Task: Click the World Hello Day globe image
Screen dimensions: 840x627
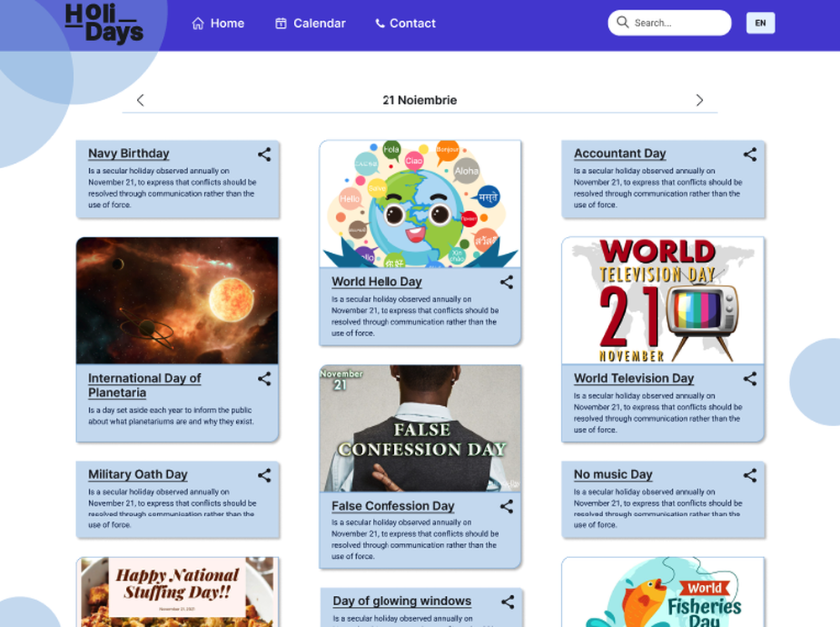Action: tap(420, 203)
